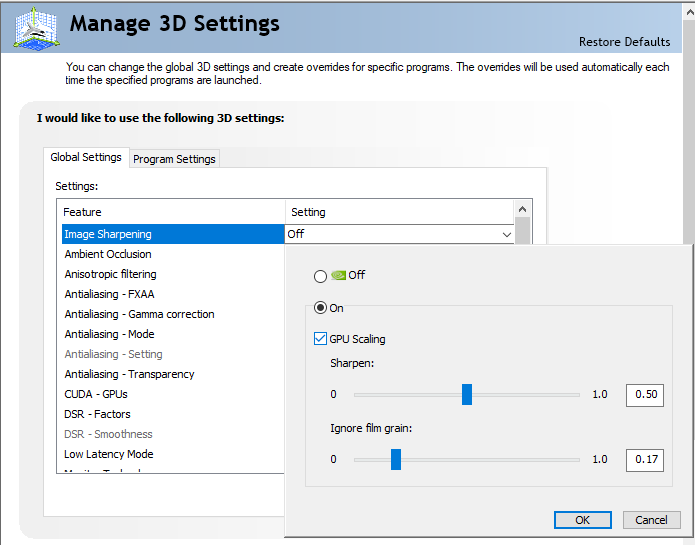Switch to the Program Settings tab
Screen dimensions: 695x545
pos(174,159)
